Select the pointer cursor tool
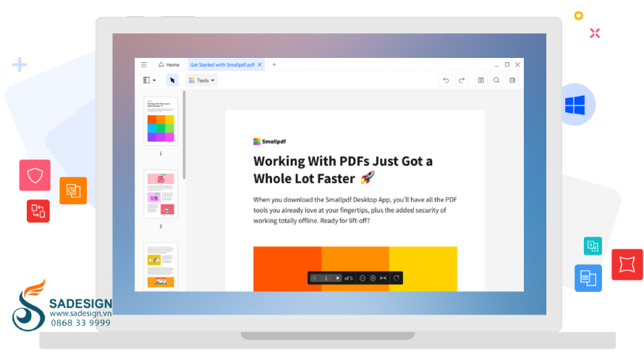The image size is (644, 363). [172, 80]
